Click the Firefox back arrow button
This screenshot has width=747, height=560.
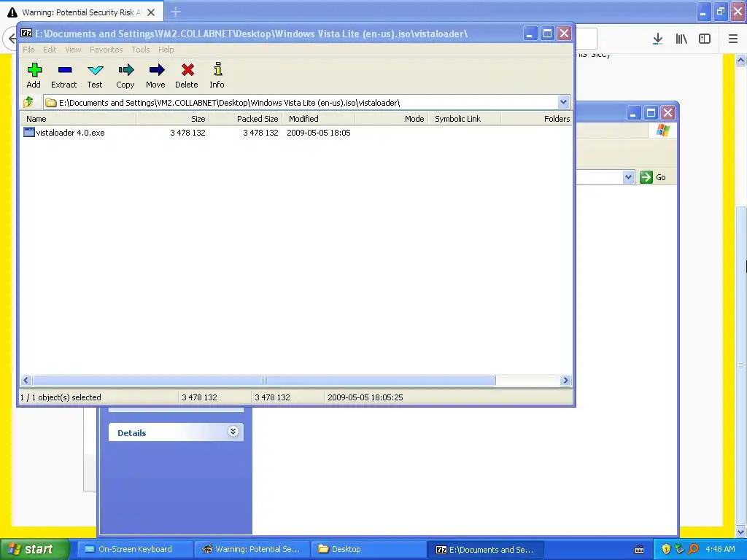(x=12, y=39)
